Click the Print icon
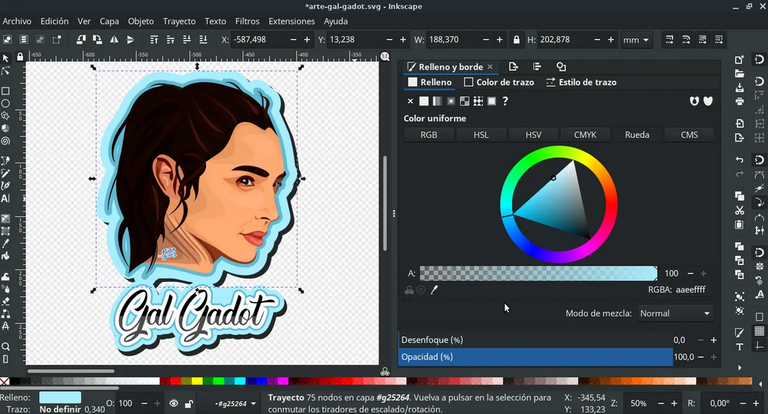The height and width of the screenshot is (414, 768). click(740, 101)
